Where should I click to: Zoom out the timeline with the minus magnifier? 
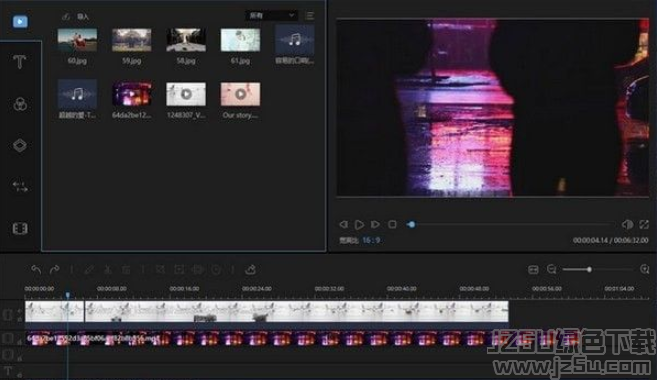(552, 269)
